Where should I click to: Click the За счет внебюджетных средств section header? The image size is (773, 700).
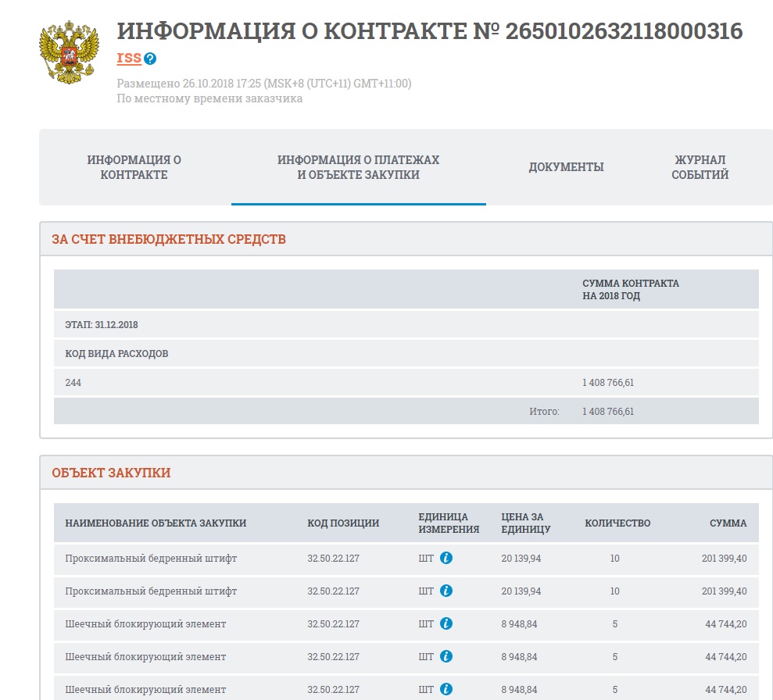[169, 239]
